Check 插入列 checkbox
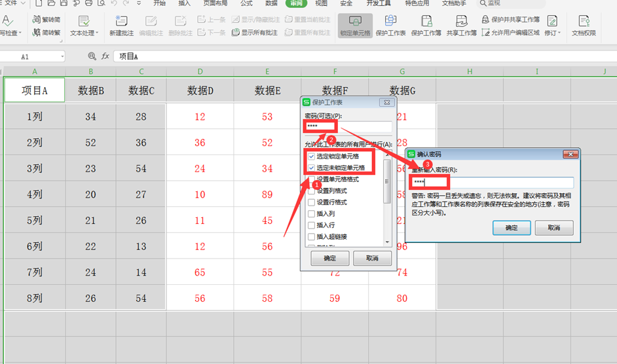The image size is (617, 364). point(311,213)
